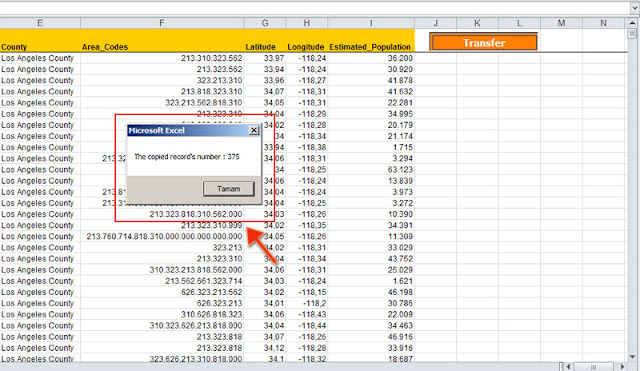
Task: Select column F header
Action: tap(162, 23)
